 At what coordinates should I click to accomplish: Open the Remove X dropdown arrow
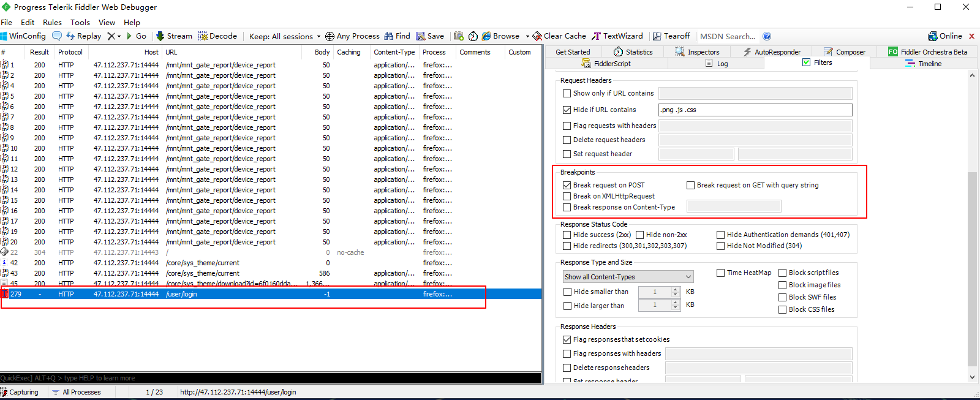119,36
